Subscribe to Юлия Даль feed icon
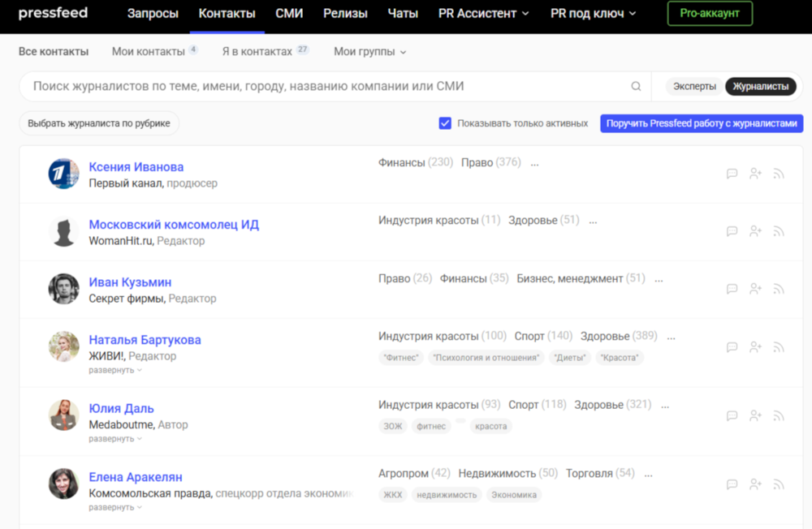This screenshot has height=529, width=812. point(779,415)
